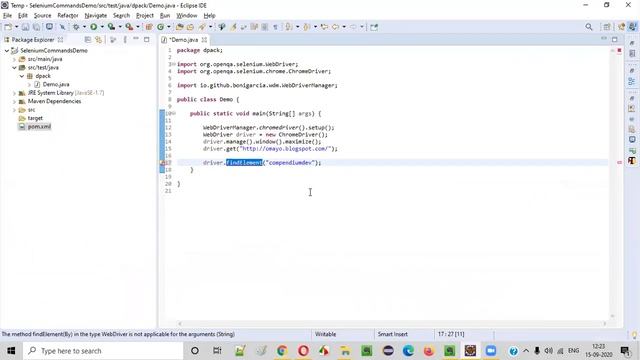
Task: Toggle Link with Editor in Package Explorer
Action: tap(98, 40)
